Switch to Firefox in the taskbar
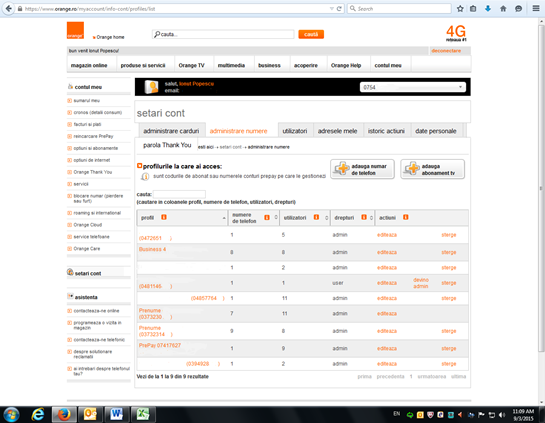Viewport: 545px width, 423px height. pyautogui.click(x=64, y=414)
